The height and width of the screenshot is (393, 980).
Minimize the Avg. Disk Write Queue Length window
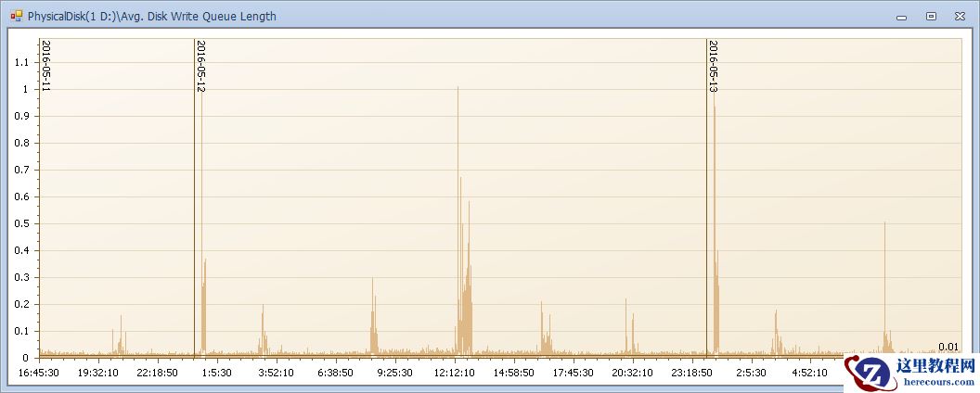(901, 17)
